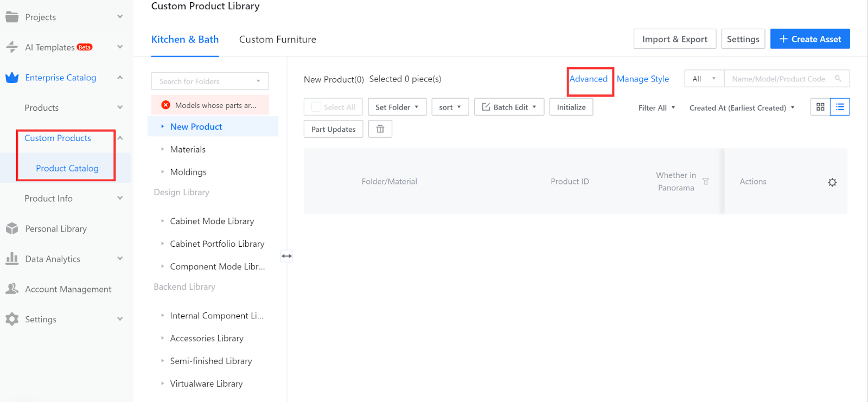Open the Batch Edit dropdown
The height and width of the screenshot is (402, 868).
coord(509,107)
